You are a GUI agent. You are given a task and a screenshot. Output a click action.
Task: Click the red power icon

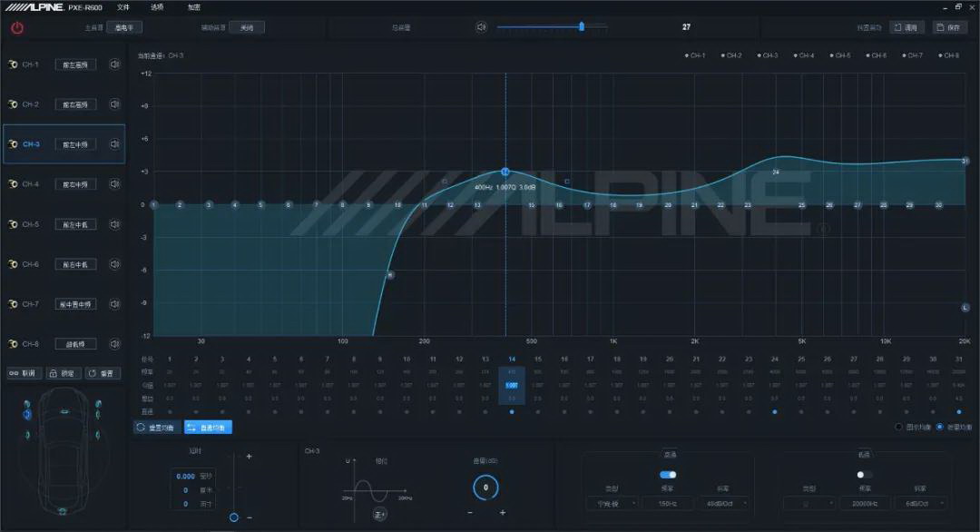pos(17,28)
